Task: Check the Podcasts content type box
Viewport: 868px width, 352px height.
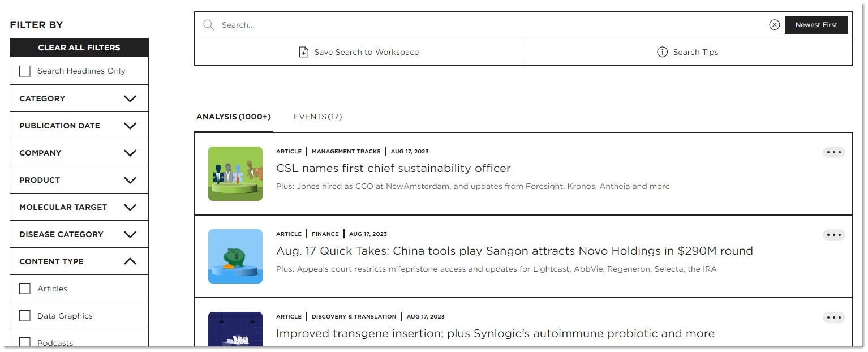Action: point(25,342)
